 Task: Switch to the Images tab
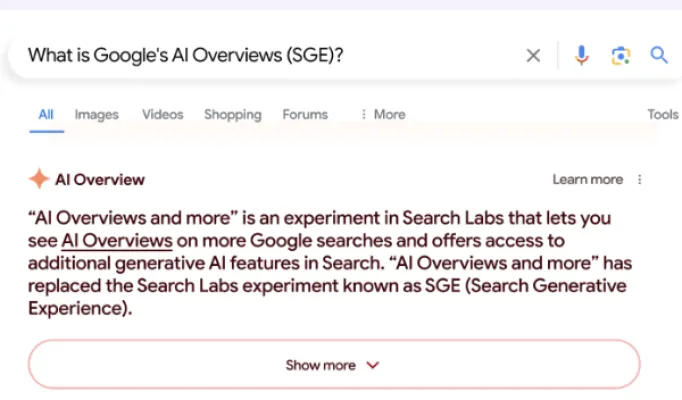pos(97,114)
